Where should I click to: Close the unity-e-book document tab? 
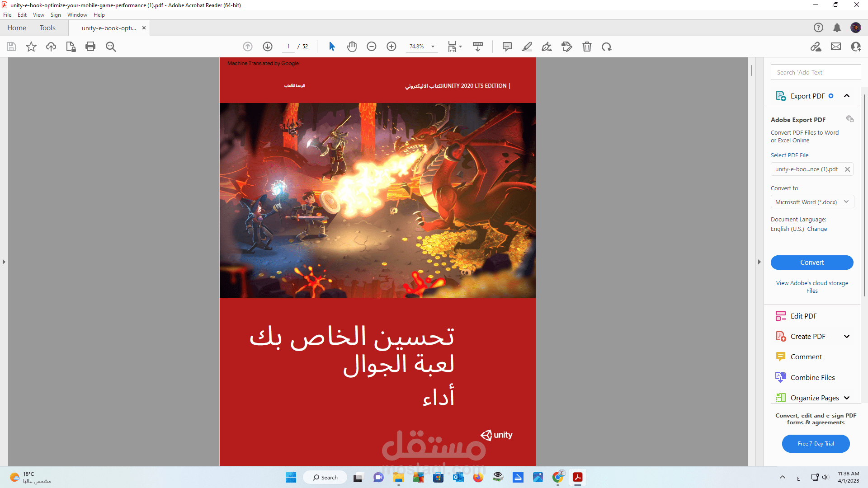click(x=144, y=28)
